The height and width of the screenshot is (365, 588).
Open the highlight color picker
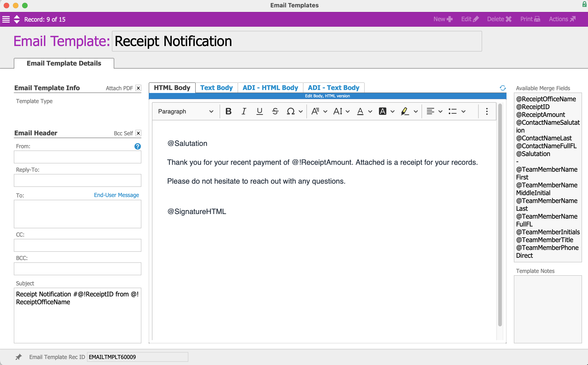[416, 111]
